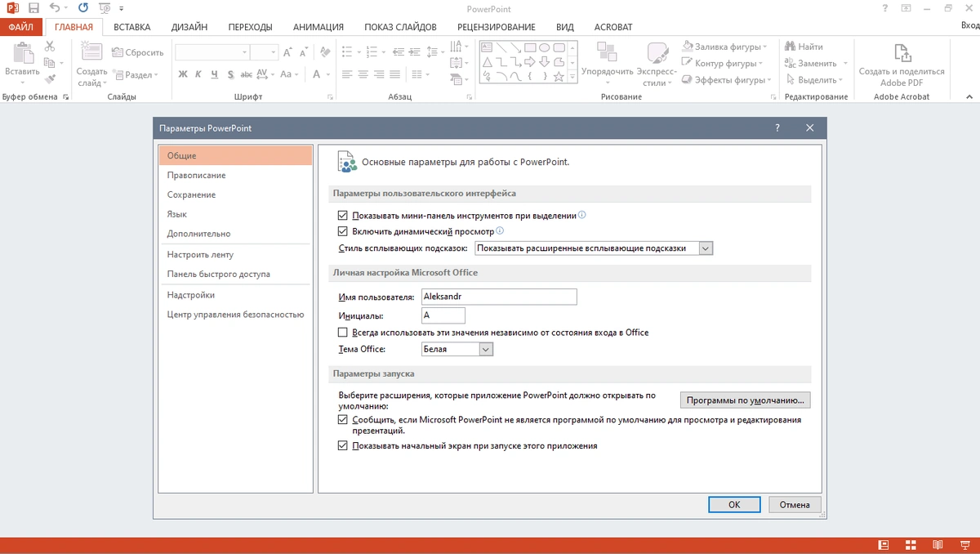Screen dimensions: 980x554
Task: Click the Undo arrow icon
Action: click(55, 8)
